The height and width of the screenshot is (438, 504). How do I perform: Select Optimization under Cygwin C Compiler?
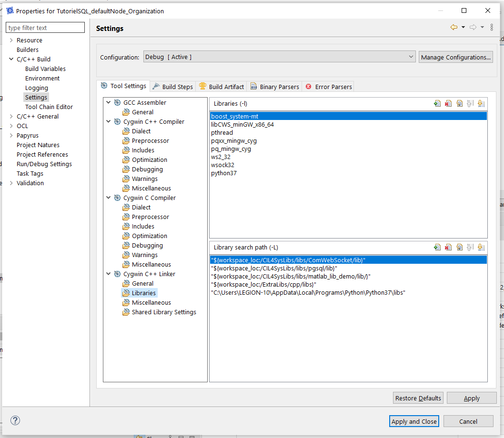tap(149, 236)
